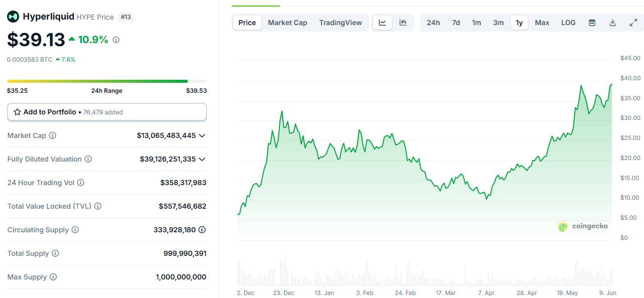Viewport: 644px width, 298px height.
Task: Click the 999,990,391 total supply value
Action: tap(185, 253)
